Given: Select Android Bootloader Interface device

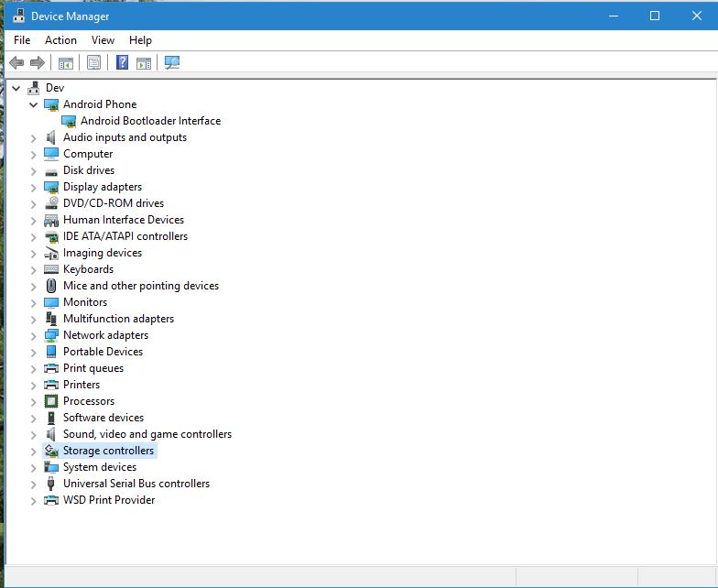Looking at the screenshot, I should click(150, 121).
